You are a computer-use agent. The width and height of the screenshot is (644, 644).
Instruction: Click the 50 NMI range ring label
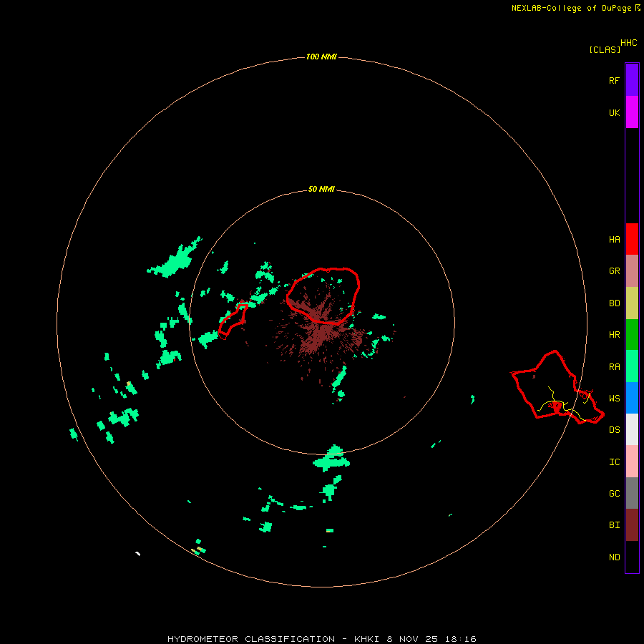pos(321,189)
